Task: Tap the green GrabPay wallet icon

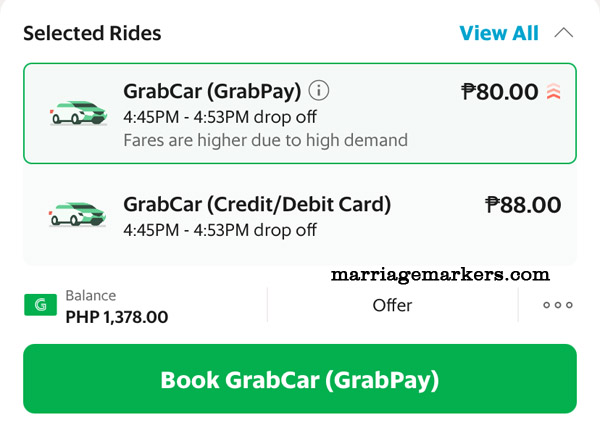Action: [x=39, y=305]
